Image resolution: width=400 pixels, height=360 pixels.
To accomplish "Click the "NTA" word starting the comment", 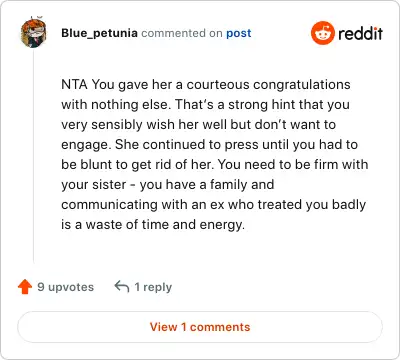I will tap(74, 84).
